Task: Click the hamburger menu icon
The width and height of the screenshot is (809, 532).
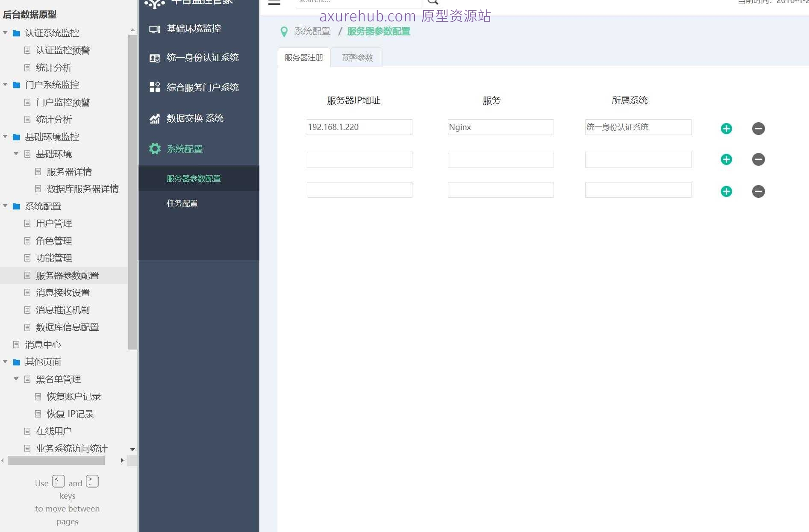Action: coord(274,2)
